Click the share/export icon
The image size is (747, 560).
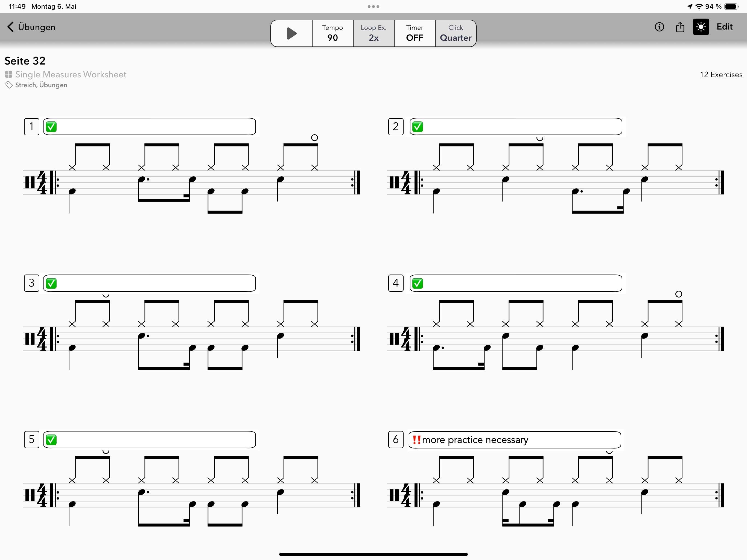(x=681, y=27)
